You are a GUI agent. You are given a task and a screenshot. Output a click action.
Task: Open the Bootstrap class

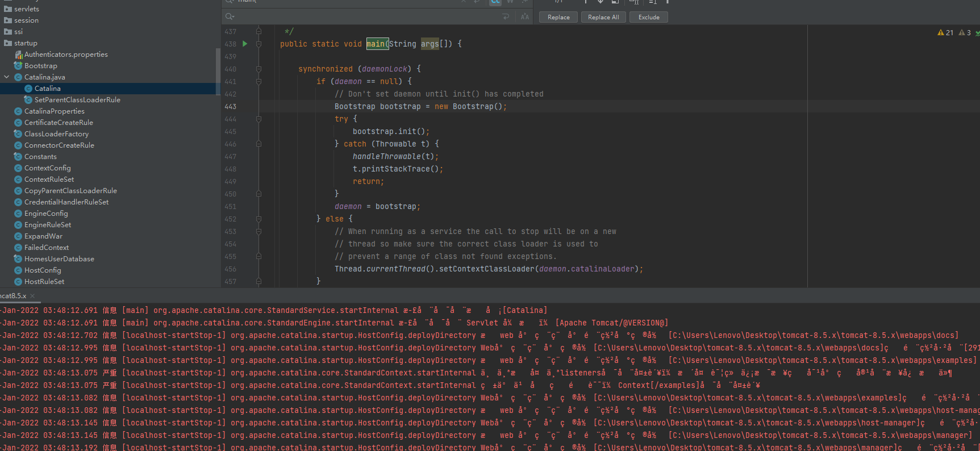click(x=40, y=66)
